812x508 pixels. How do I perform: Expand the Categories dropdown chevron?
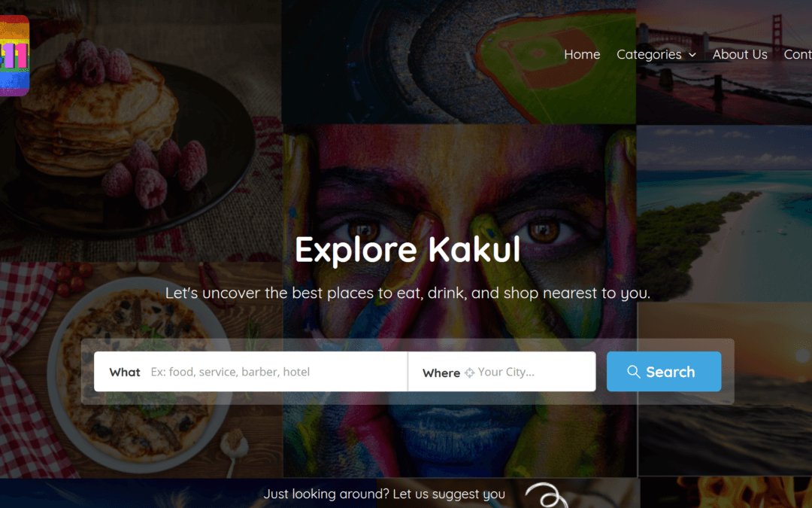click(692, 55)
